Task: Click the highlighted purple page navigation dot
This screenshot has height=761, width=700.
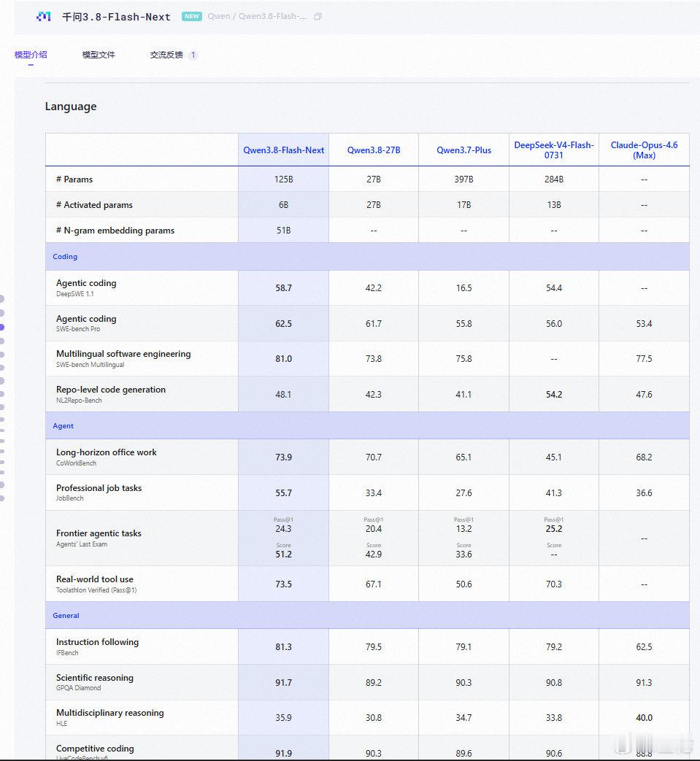Action: [2, 327]
